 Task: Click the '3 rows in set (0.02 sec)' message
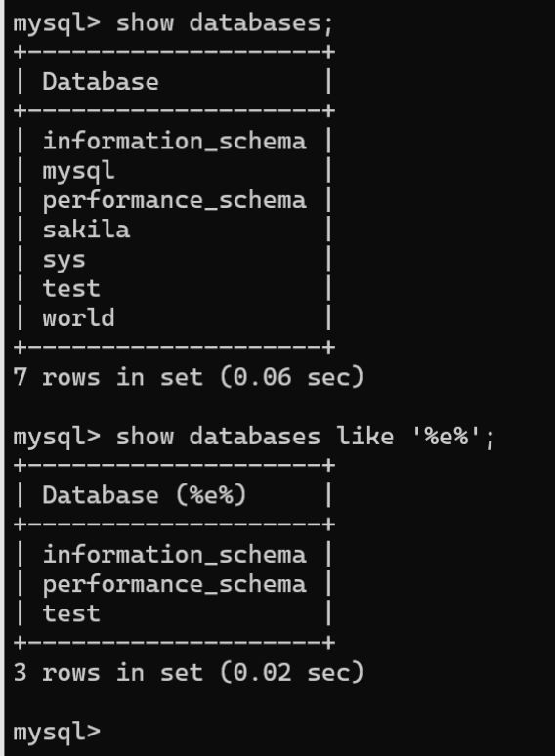click(188, 673)
